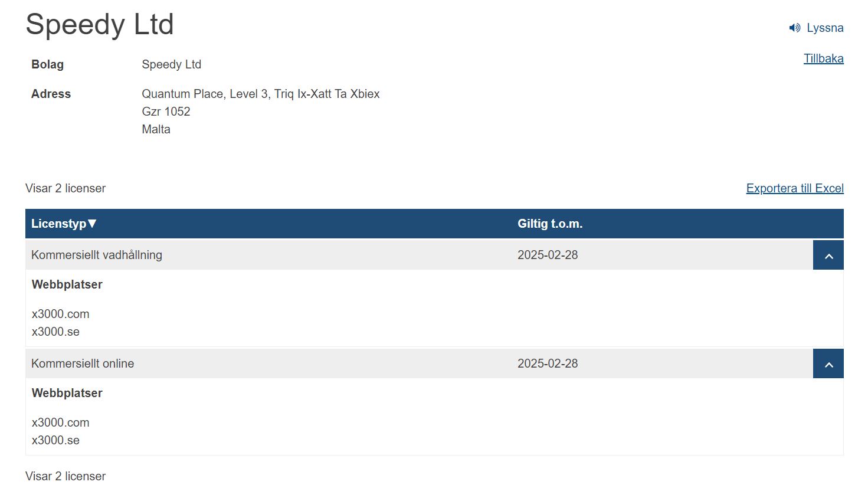Viewport: 868px width, 498px height.
Task: Click the Lyssna text label
Action: click(x=825, y=28)
